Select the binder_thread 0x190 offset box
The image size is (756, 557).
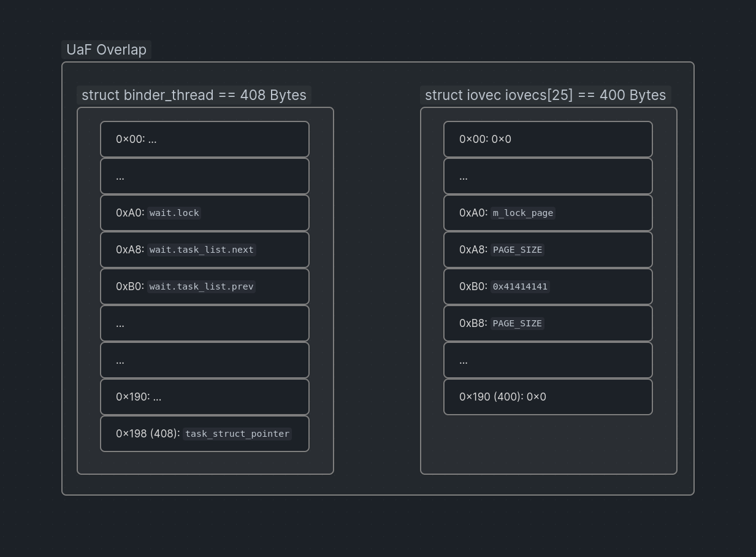click(x=205, y=397)
